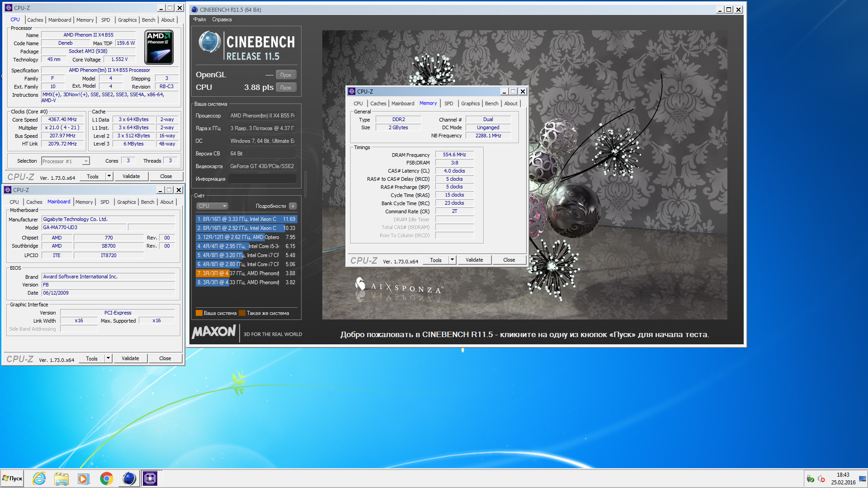This screenshot has height=488, width=868.
Task: Run the CPU test with Пуск button
Action: click(x=286, y=88)
